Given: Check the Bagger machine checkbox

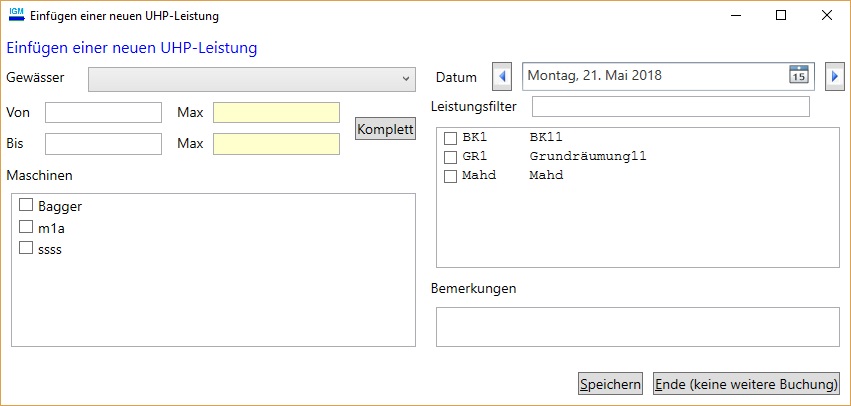Looking at the screenshot, I should pos(27,206).
